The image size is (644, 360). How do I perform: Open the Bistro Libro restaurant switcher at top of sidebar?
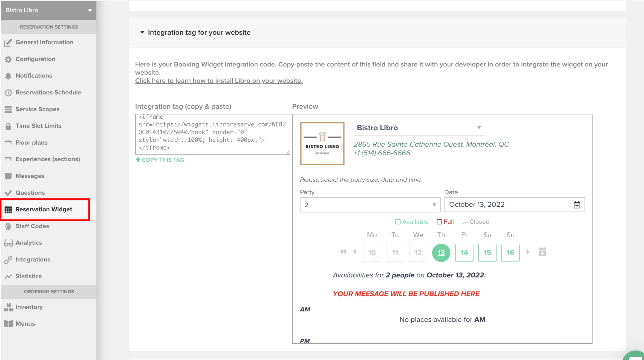tap(49, 10)
